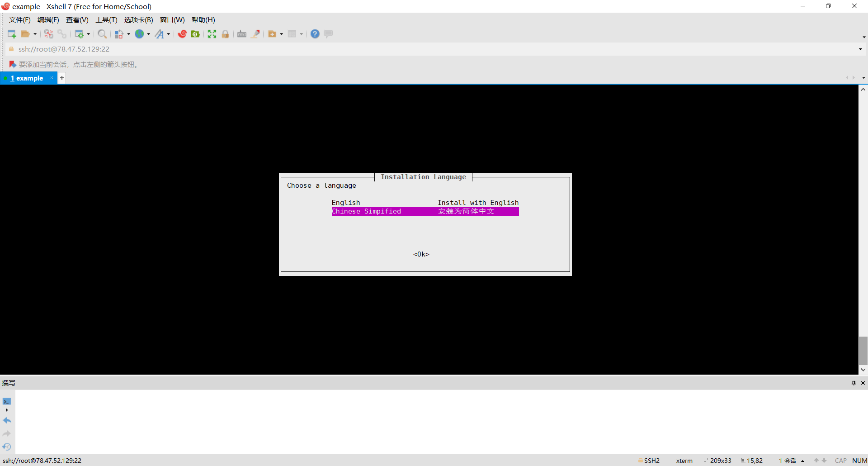Expand the font settings dropdown arrow
Screen dimensions: 868x466
(x=169, y=34)
